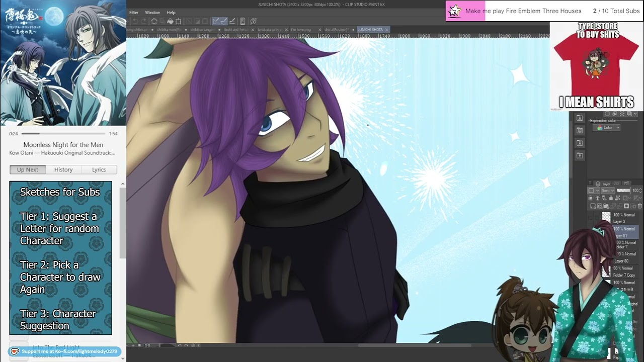Select the Fill bucket icon in command bar
644x362 pixels.
tap(170, 21)
